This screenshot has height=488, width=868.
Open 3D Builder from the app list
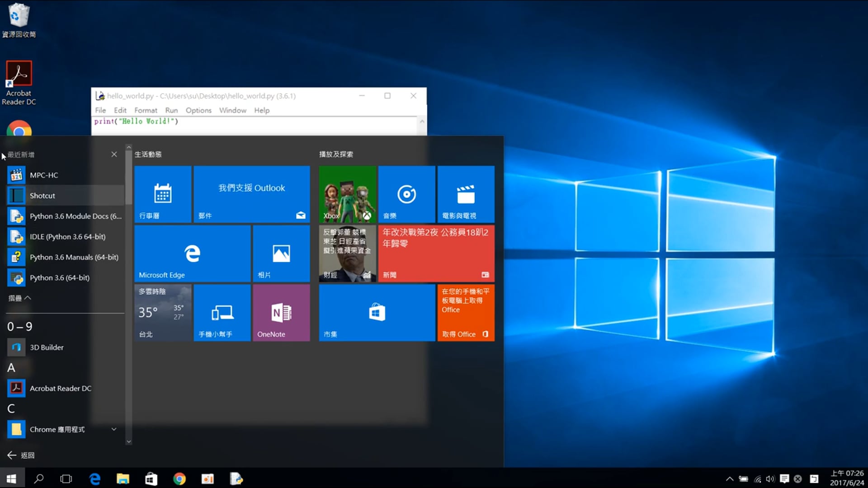coord(47,347)
